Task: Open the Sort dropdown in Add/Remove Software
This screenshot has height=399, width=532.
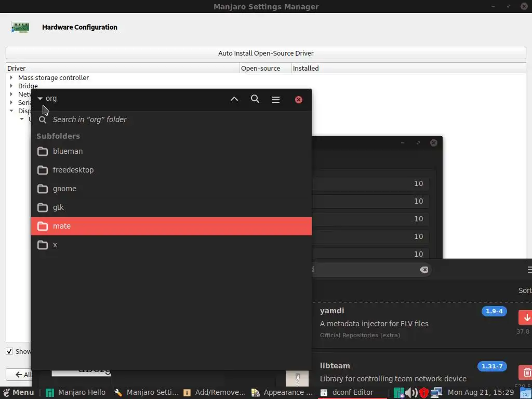Action: [x=525, y=290]
